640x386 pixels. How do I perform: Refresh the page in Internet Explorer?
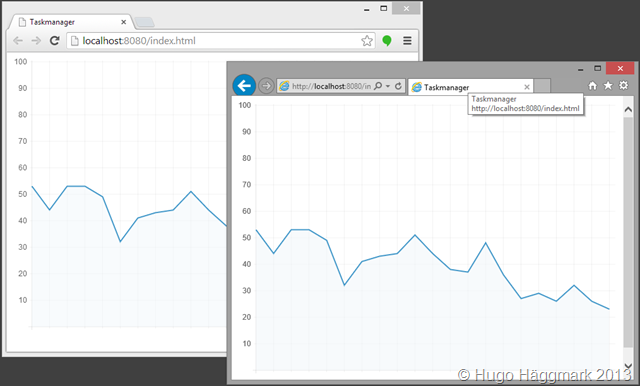pos(398,86)
